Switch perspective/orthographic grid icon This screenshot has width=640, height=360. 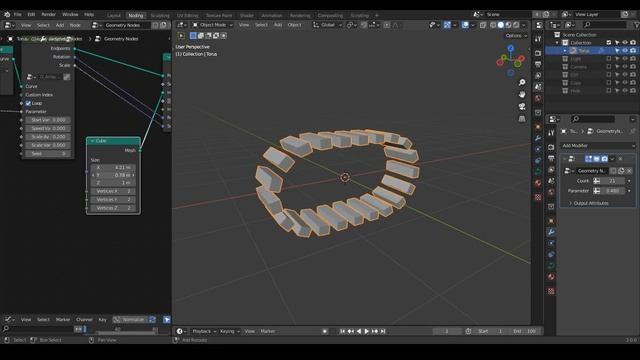pyautogui.click(x=522, y=119)
